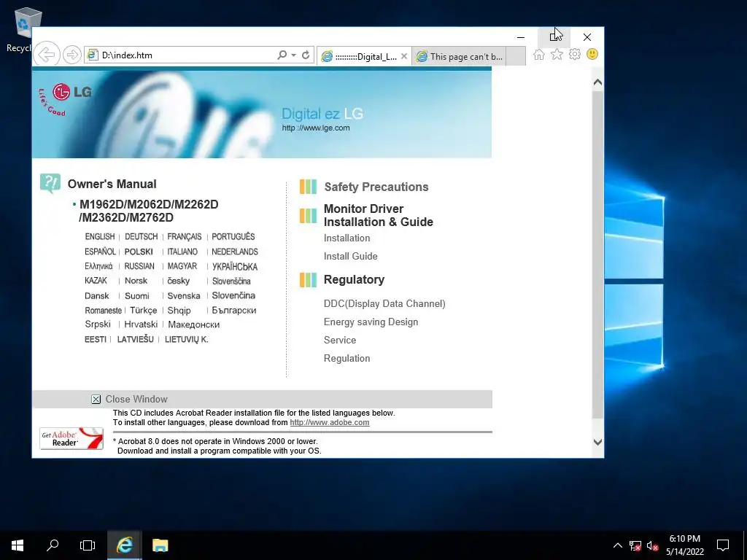Image resolution: width=747 pixels, height=560 pixels.
Task: Select the Srpski manual
Action: 97,324
